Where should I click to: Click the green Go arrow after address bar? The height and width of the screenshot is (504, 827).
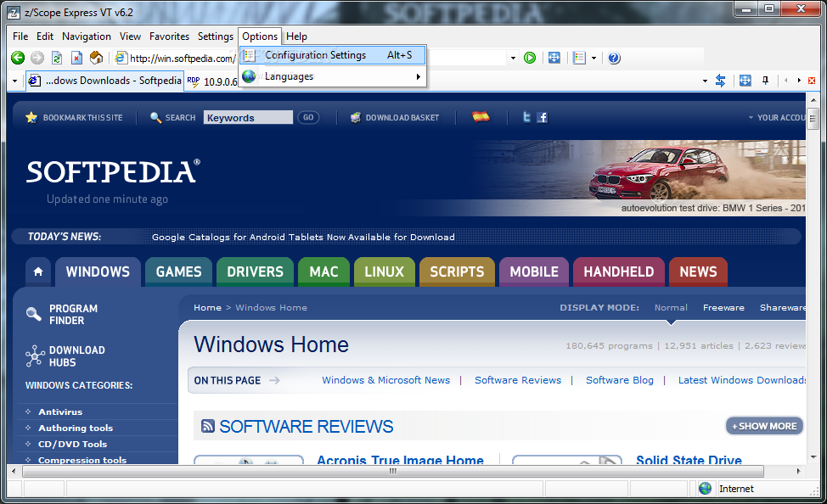pyautogui.click(x=530, y=58)
